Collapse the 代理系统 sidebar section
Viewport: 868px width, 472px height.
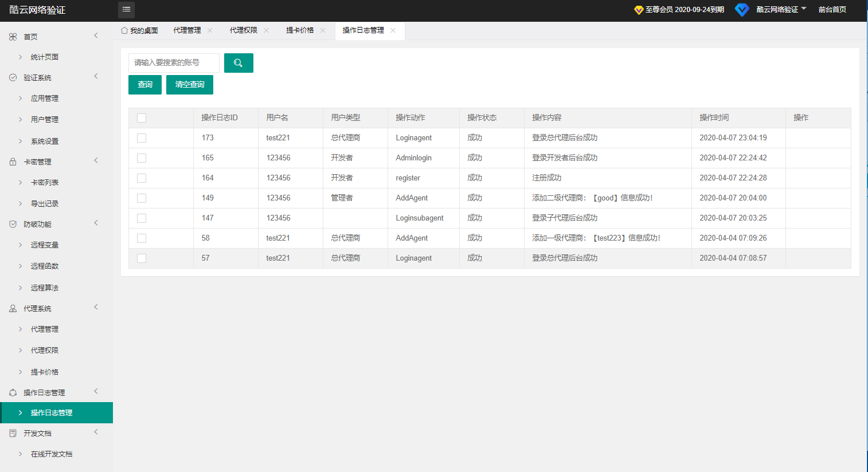pos(96,306)
